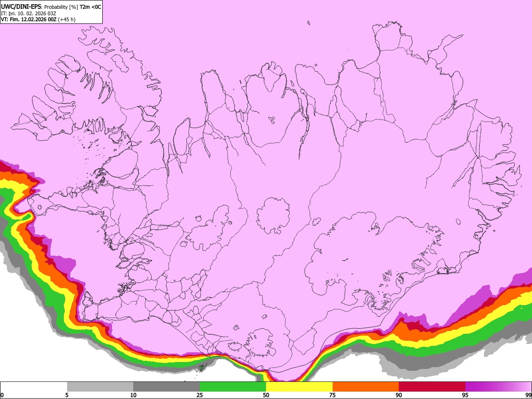This screenshot has height=399, width=532.
Task: Click the light gray 5–10% legend swatch
Action: pos(100,387)
